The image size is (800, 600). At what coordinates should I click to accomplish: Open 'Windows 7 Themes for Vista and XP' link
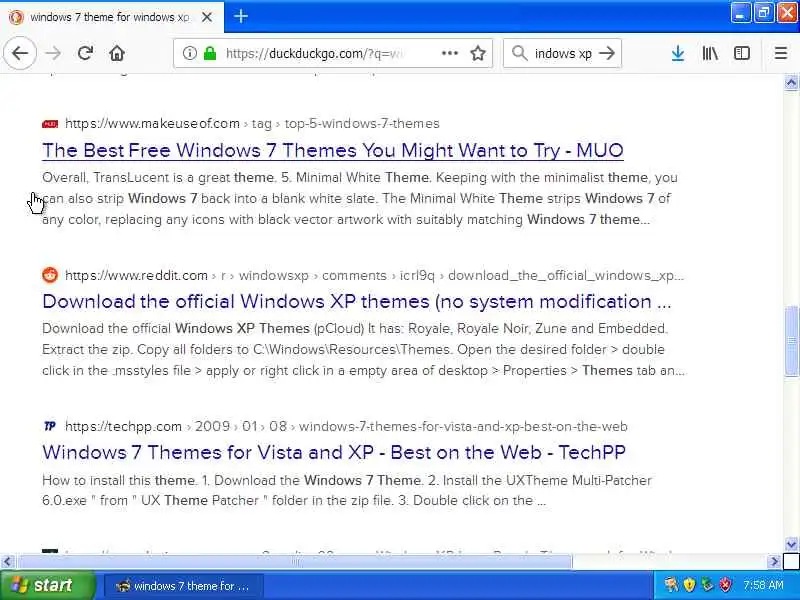tap(334, 453)
